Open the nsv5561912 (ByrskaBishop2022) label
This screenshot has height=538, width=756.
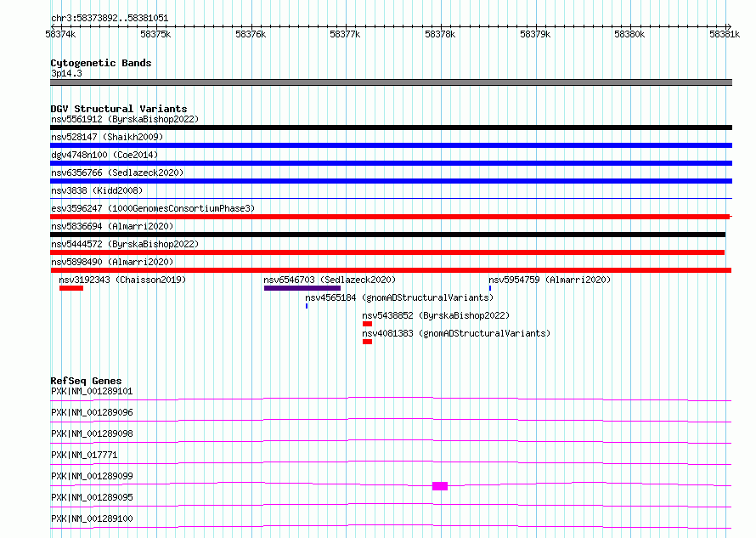click(x=125, y=119)
